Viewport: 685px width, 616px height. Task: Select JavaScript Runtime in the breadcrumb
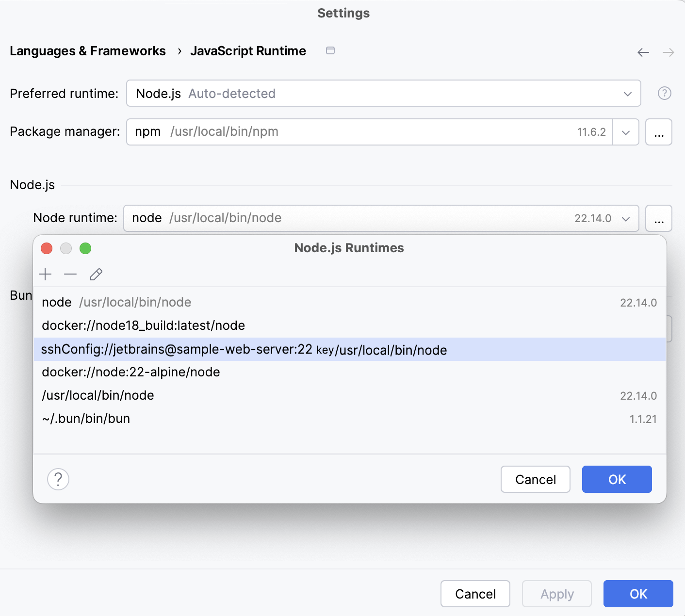(248, 50)
